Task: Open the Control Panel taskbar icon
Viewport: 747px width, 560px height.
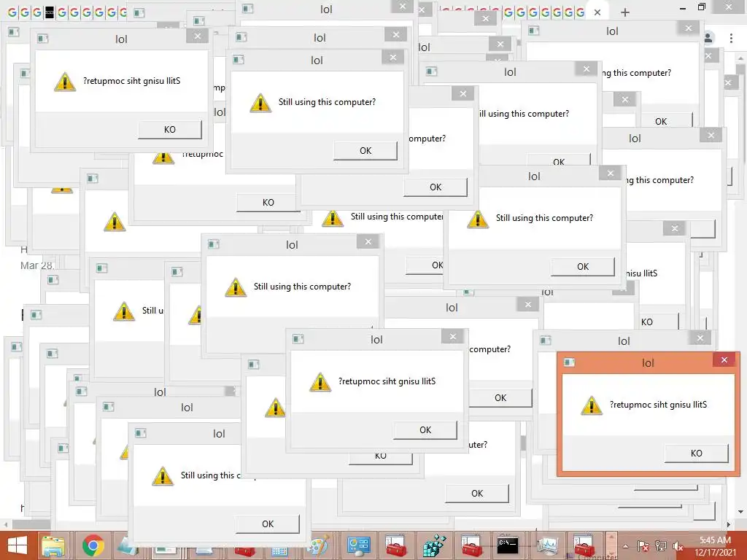Action: point(358,545)
